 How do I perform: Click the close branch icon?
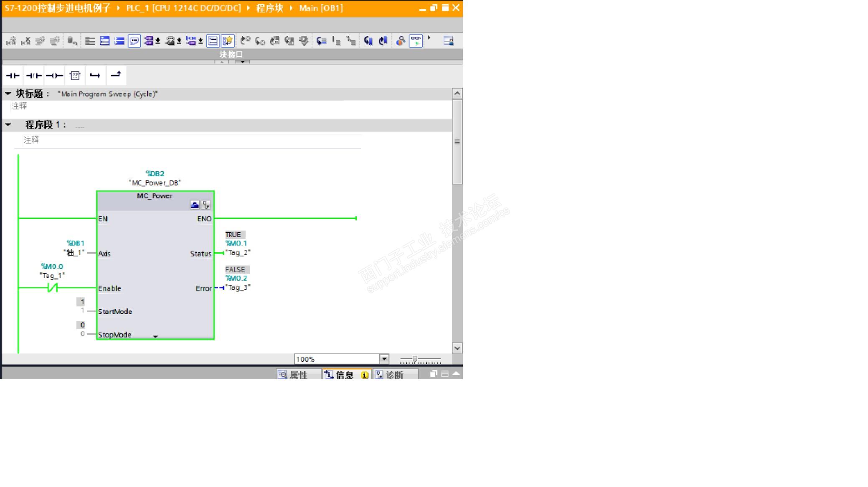pyautogui.click(x=116, y=75)
